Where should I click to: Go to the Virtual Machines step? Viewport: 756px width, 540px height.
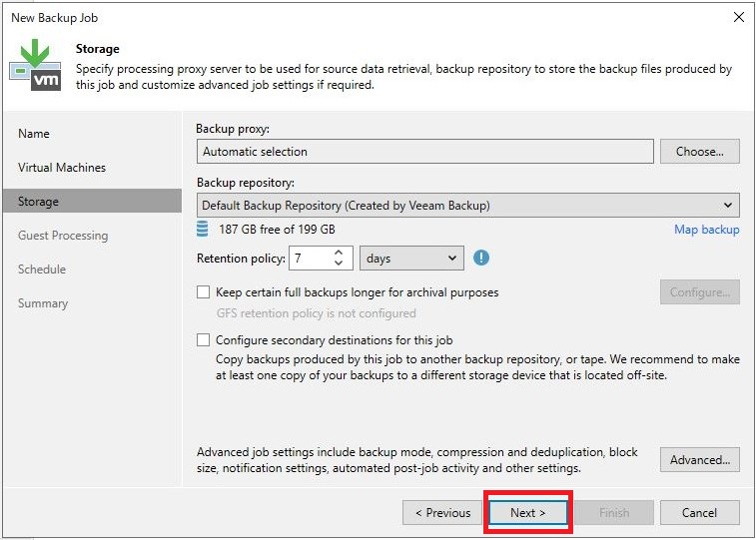point(62,167)
